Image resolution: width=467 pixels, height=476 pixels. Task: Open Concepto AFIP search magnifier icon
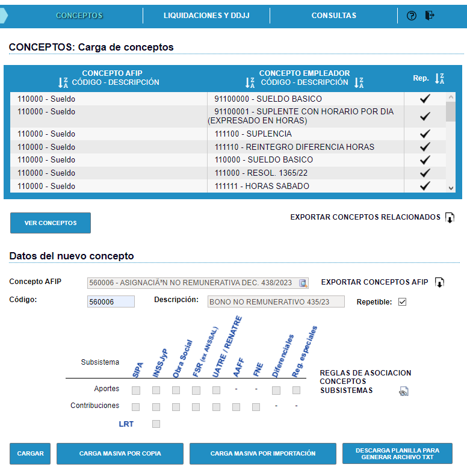click(x=303, y=283)
